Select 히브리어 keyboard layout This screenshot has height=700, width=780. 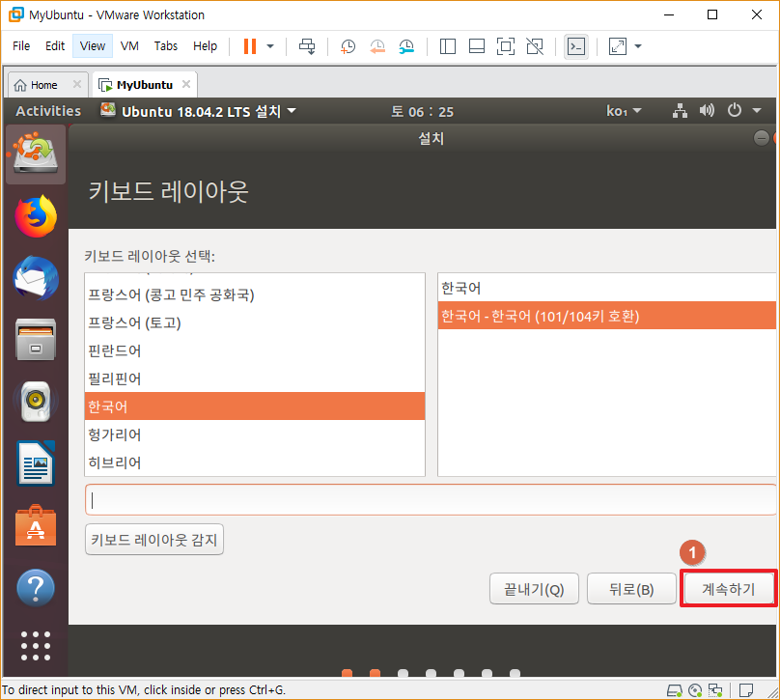tap(255, 462)
